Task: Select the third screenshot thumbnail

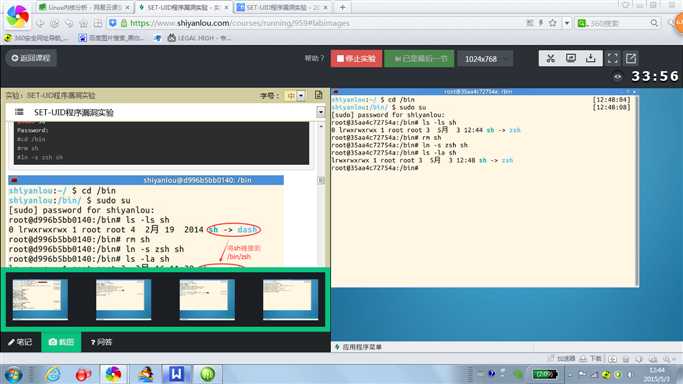Action: click(207, 299)
